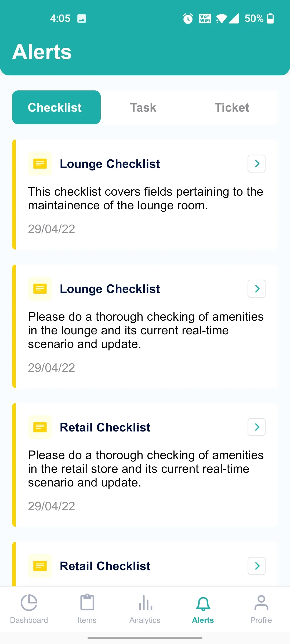Tap the alarm clock status bar icon
Screen dimensions: 290x644
[188, 19]
